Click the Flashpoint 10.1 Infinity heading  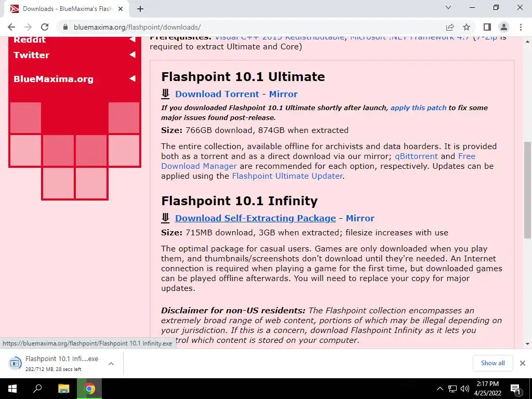(239, 201)
